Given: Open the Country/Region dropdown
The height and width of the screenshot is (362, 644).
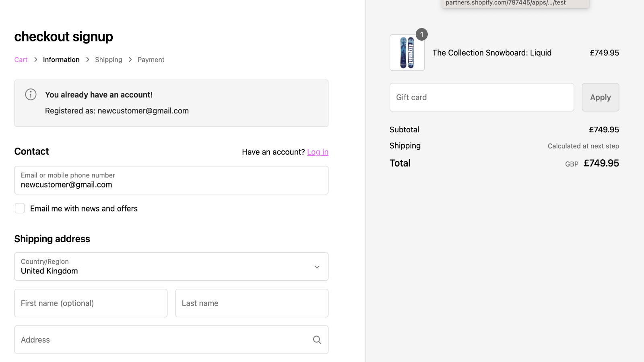Looking at the screenshot, I should point(171,267).
